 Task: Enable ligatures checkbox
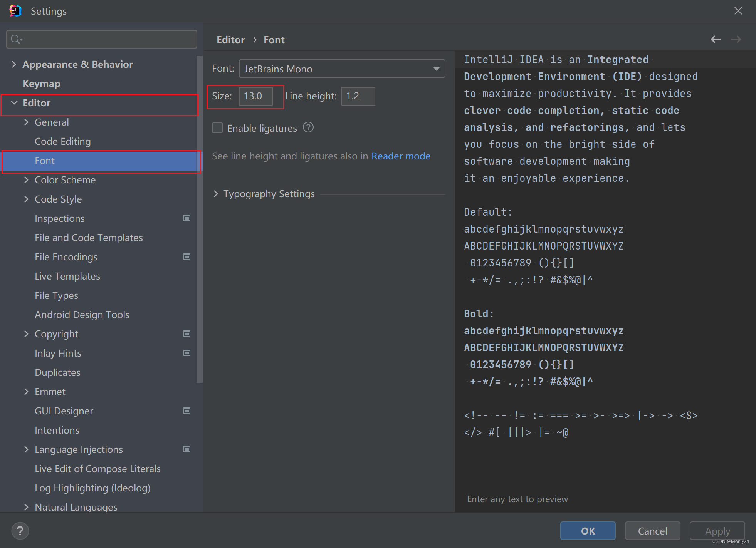click(x=217, y=128)
